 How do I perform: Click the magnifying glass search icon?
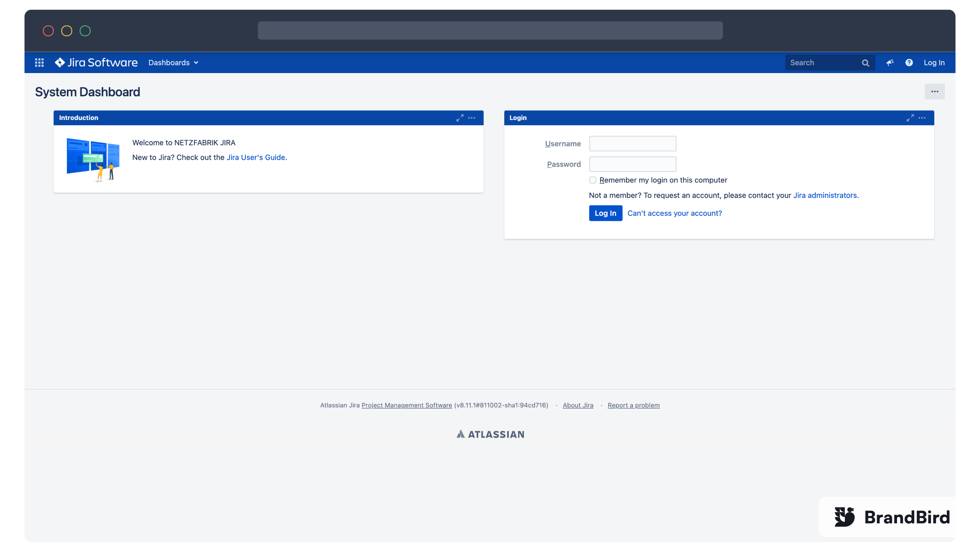[x=865, y=63]
